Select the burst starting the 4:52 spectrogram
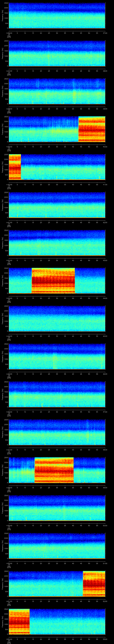 [x=19, y=621]
